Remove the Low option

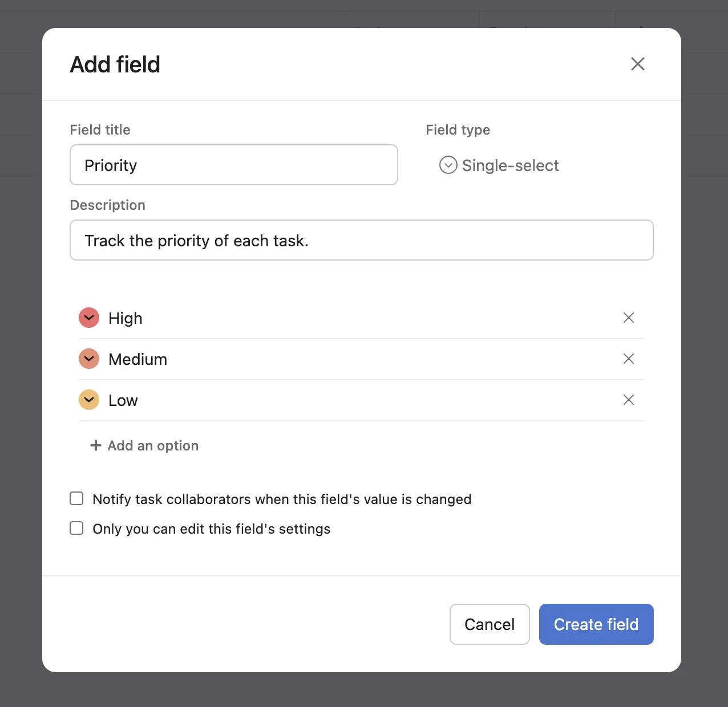coord(628,400)
